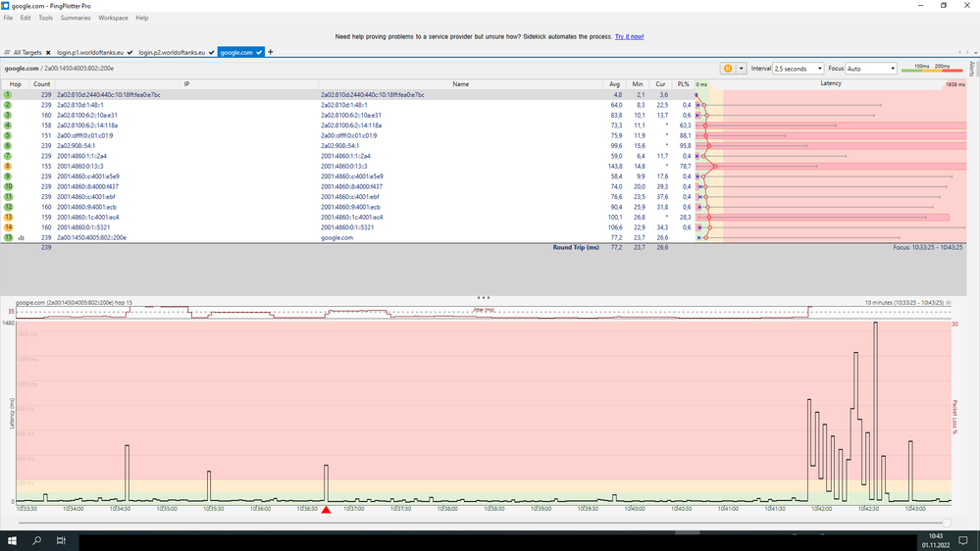980x551 pixels.
Task: Follow the 'Try it now!' Sidekick link
Action: click(630, 37)
